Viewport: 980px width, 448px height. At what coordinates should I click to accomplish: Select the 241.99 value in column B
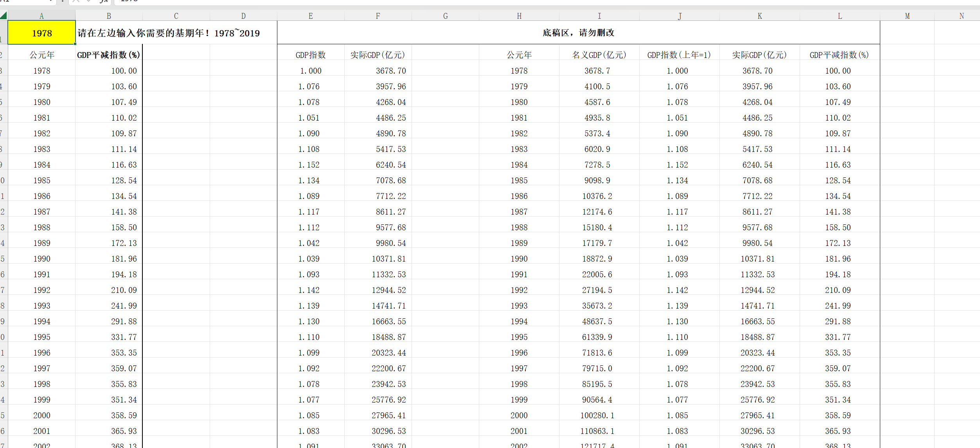coord(124,306)
